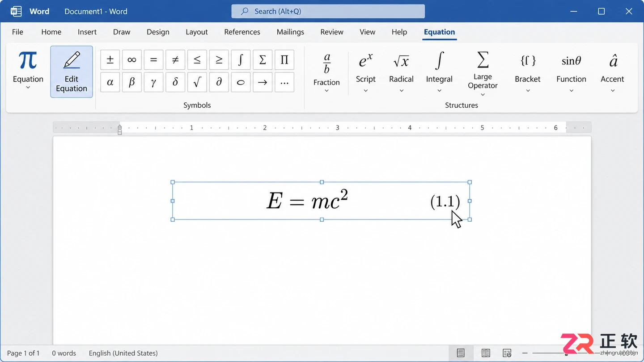
Task: Open the Fraction structures dropdown
Action: pos(326,72)
